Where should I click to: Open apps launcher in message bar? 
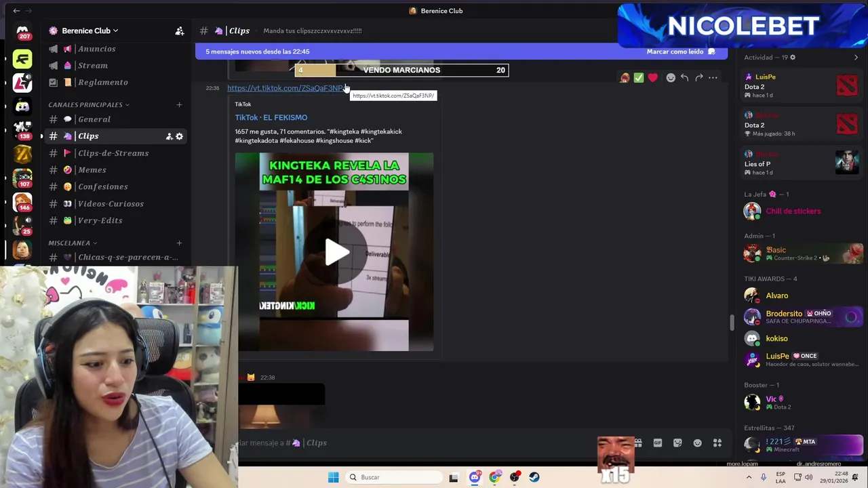pos(717,443)
